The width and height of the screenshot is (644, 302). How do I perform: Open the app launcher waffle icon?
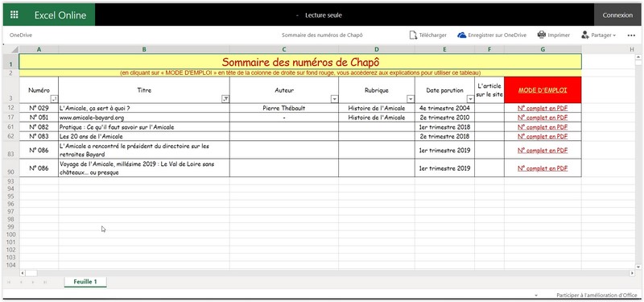[x=14, y=14]
